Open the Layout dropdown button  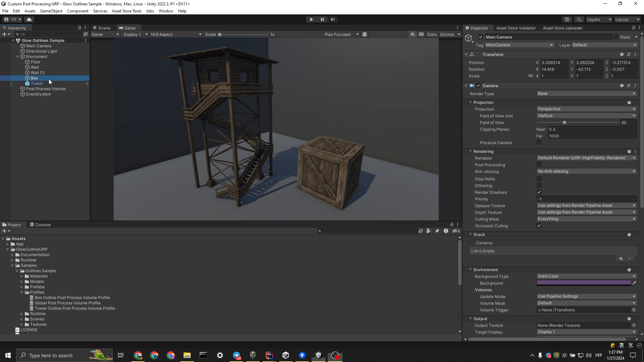[x=627, y=19]
